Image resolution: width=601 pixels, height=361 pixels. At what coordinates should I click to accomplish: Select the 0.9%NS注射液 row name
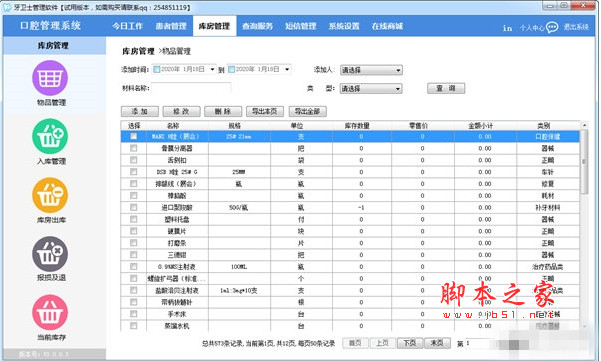[x=177, y=267]
